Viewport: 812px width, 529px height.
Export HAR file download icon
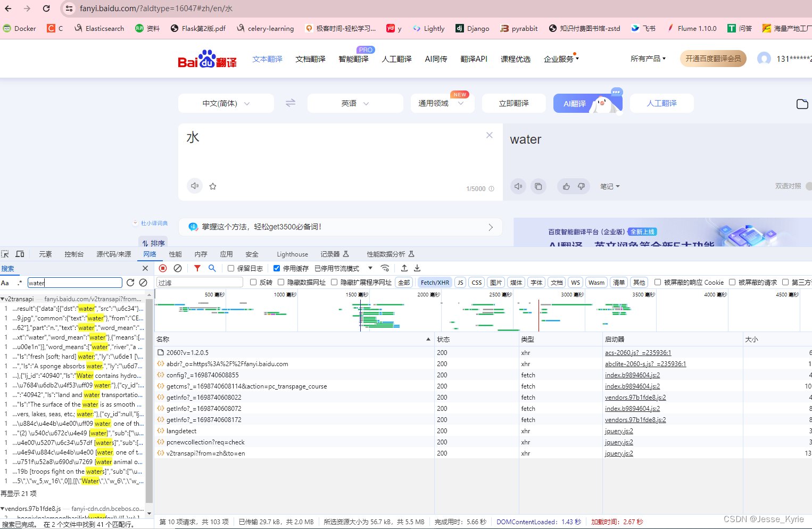tap(417, 268)
